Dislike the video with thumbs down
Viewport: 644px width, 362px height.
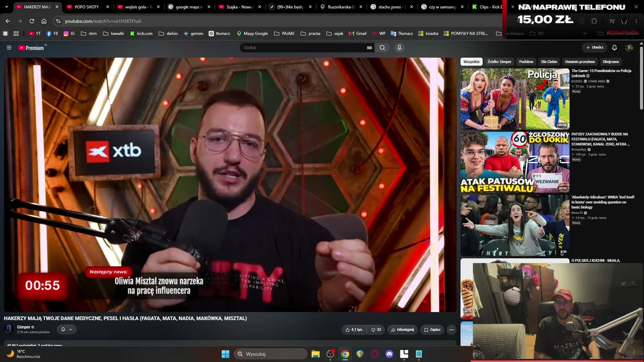point(376,330)
